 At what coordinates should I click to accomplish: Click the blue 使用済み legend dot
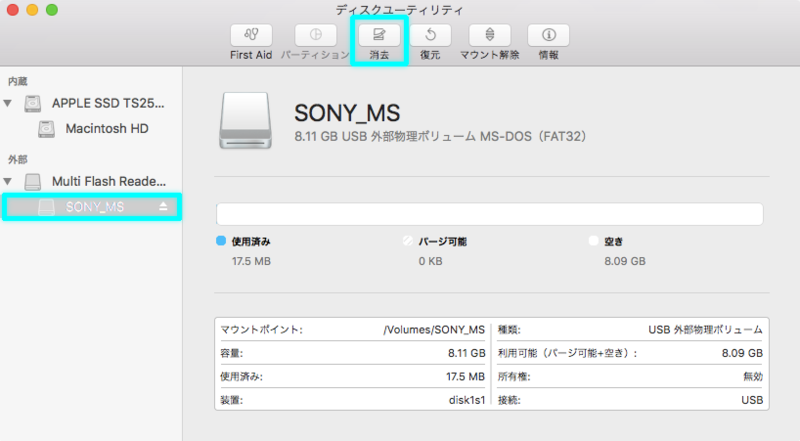(221, 240)
